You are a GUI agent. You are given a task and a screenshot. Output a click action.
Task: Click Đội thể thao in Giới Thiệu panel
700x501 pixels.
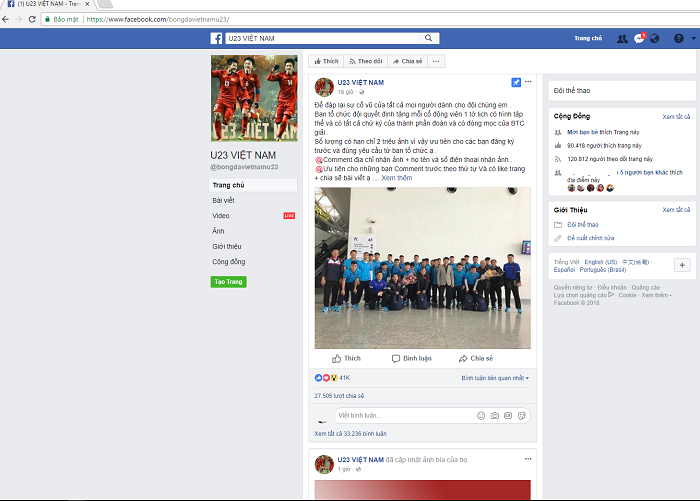click(x=583, y=225)
